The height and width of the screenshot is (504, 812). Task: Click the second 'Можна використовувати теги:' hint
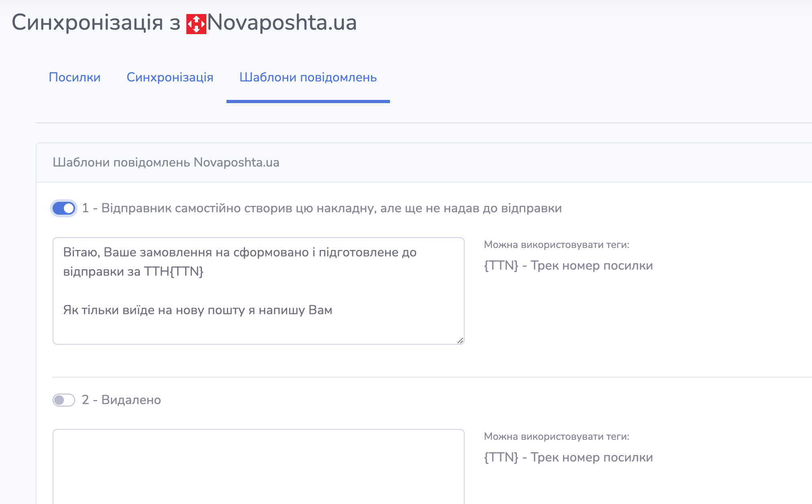[556, 437]
